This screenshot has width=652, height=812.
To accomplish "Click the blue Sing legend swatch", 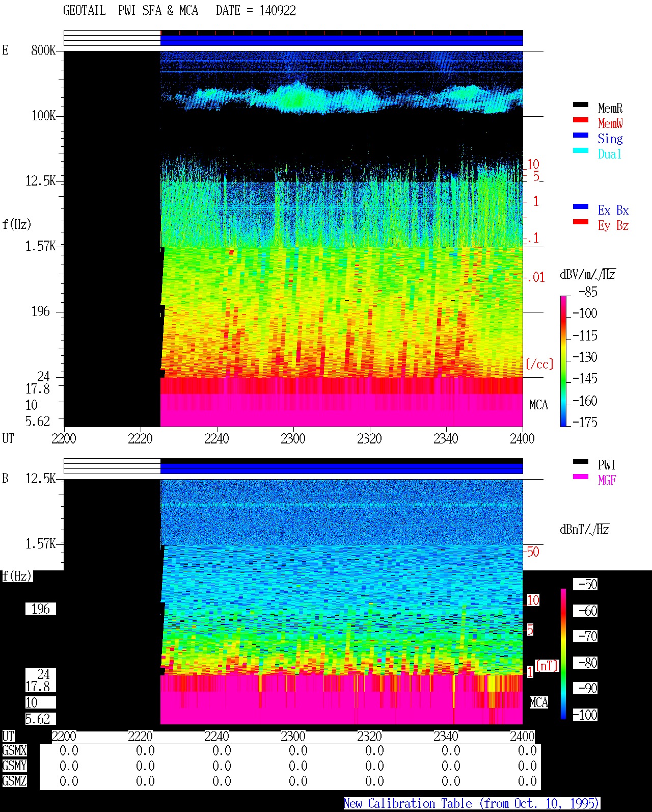I will point(581,135).
